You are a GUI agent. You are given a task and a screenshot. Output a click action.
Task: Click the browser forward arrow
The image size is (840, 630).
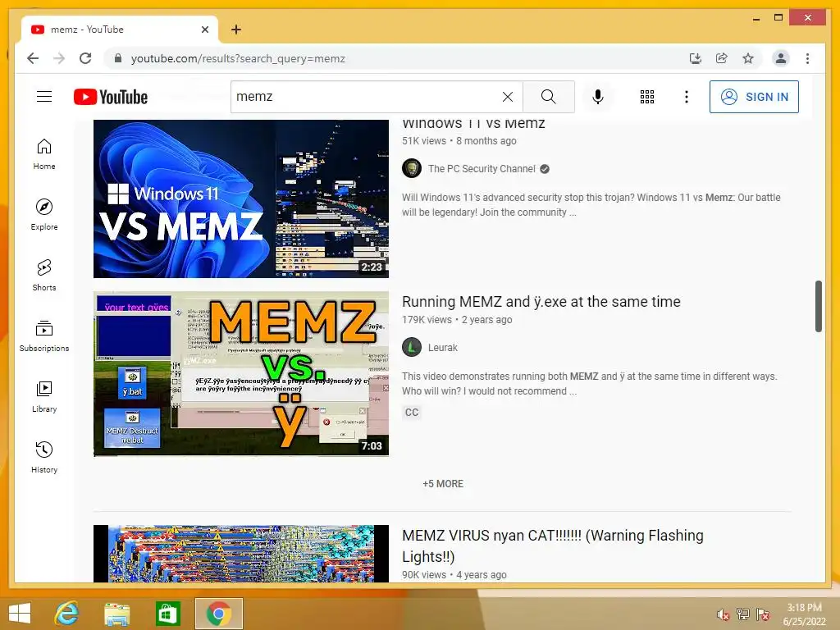click(59, 58)
